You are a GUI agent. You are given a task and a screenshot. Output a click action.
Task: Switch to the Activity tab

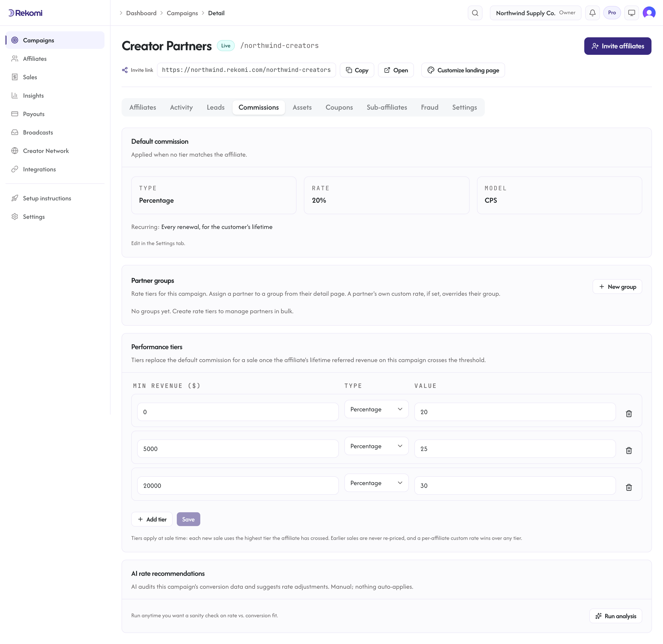coord(181,107)
